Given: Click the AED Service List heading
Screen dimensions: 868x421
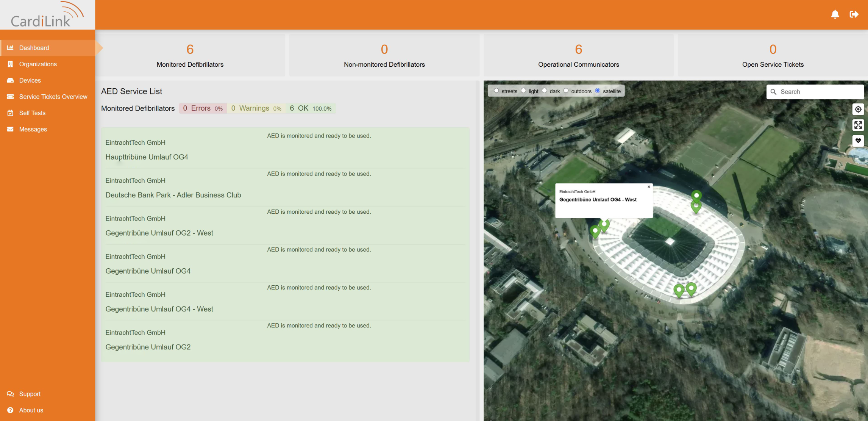Looking at the screenshot, I should coord(131,91).
